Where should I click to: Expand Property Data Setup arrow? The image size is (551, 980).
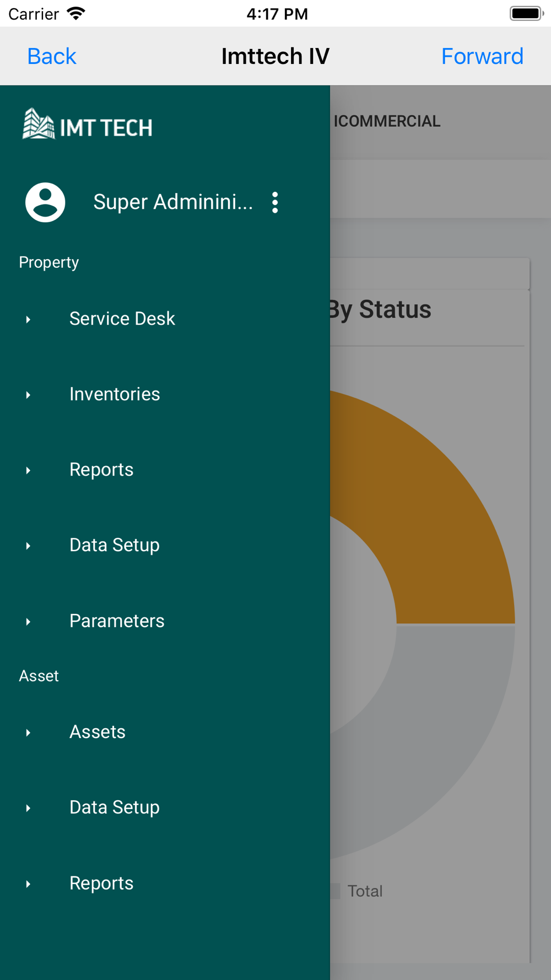28,546
